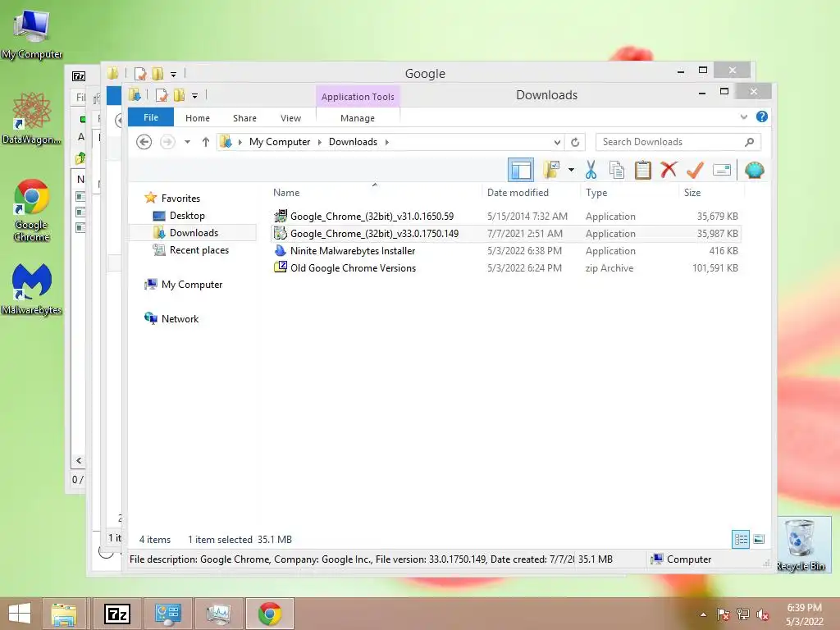
Task: Open the View ribbon tab
Action: pyautogui.click(x=290, y=118)
